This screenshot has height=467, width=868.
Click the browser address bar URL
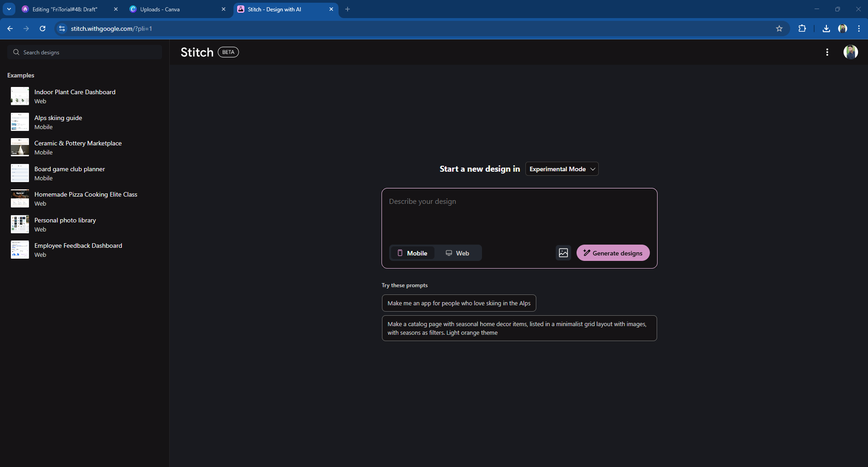(x=111, y=29)
